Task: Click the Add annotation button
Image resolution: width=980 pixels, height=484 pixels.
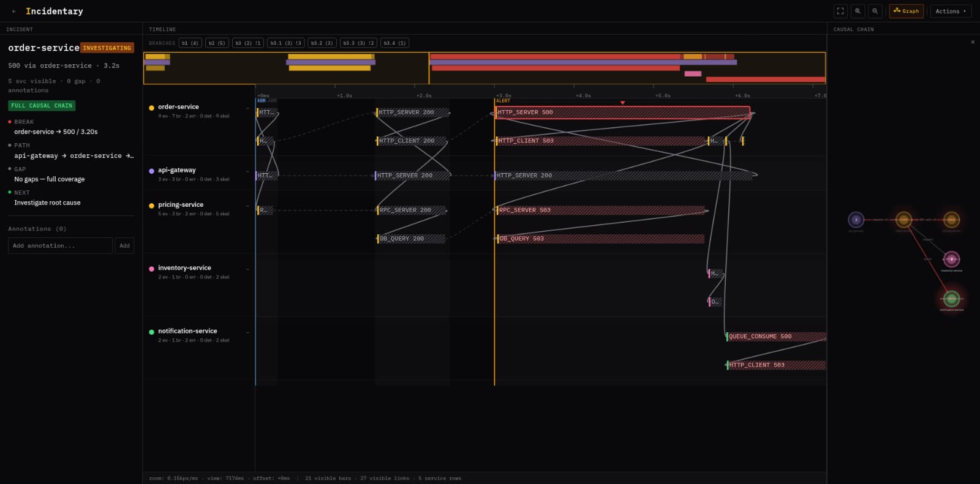Action: 124,245
